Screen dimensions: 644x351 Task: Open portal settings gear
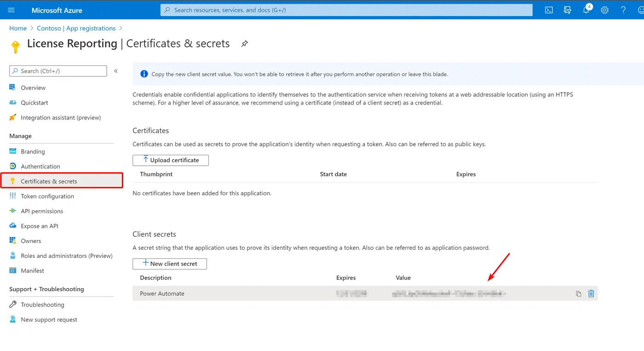pyautogui.click(x=604, y=10)
